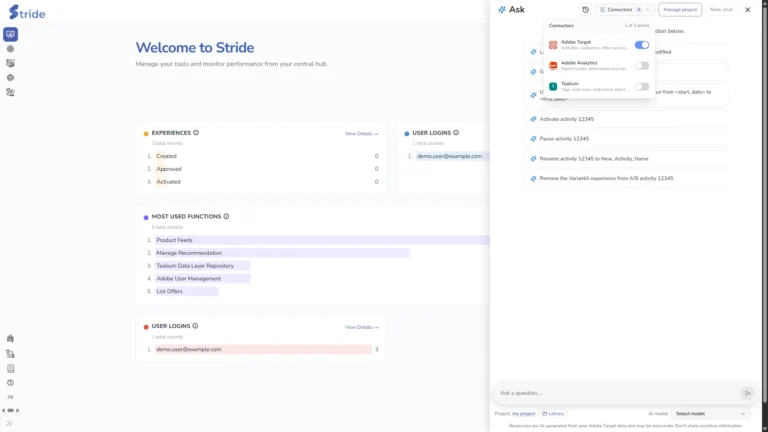768x432 pixels.
Task: Click the sidebar scroll right arrow
Action: coord(18,410)
